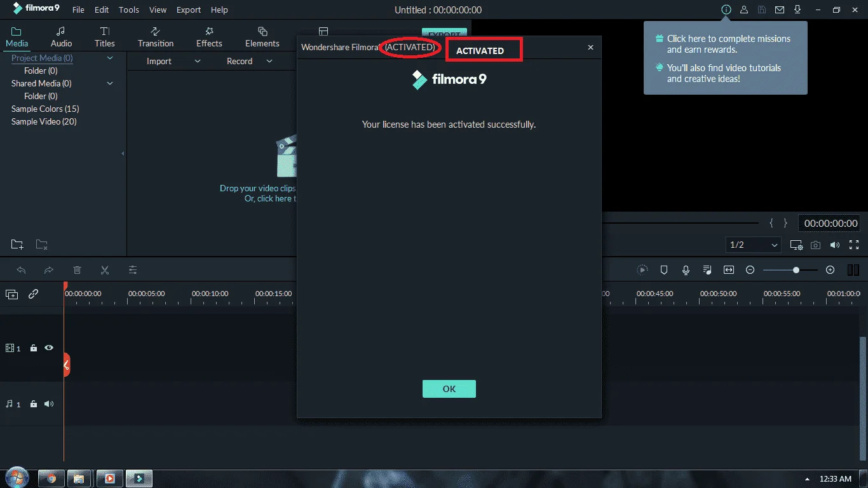Switch to the Transition tab
This screenshot has width=868, height=488.
156,37
